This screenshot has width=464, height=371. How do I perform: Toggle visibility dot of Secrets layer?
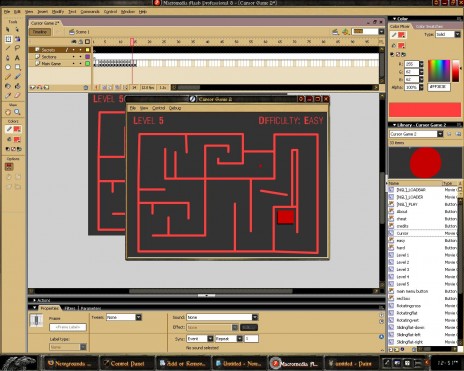click(x=74, y=50)
